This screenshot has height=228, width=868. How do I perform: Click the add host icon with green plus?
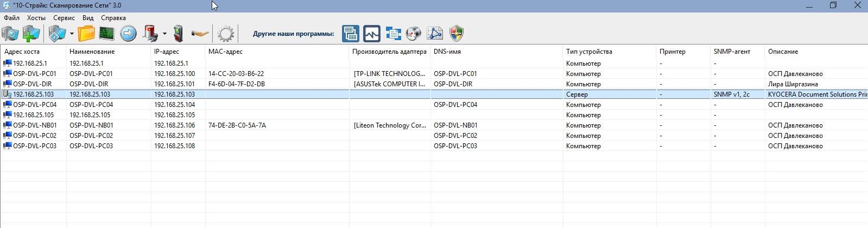31,34
